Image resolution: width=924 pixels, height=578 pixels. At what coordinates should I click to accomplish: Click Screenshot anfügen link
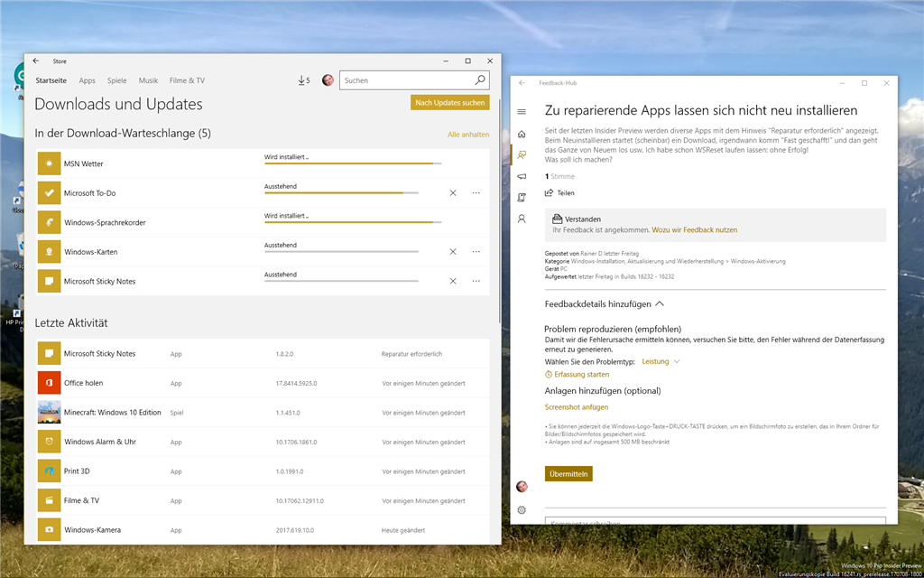tap(577, 407)
